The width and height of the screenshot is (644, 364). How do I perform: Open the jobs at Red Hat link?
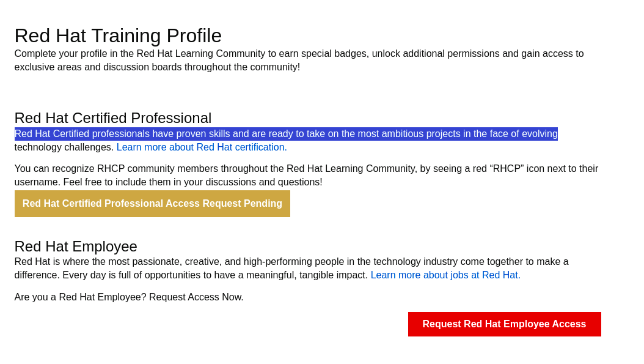point(445,275)
